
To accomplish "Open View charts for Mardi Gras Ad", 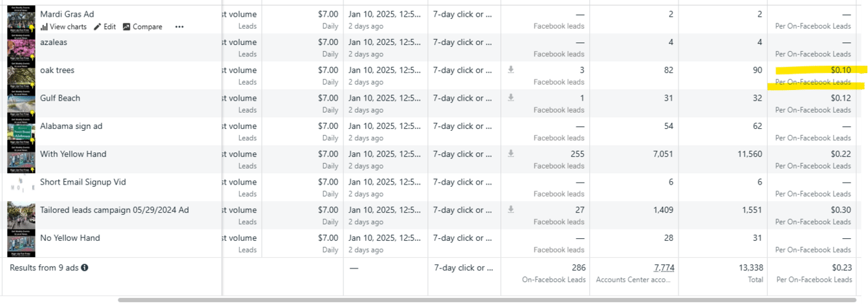I will (x=64, y=27).
